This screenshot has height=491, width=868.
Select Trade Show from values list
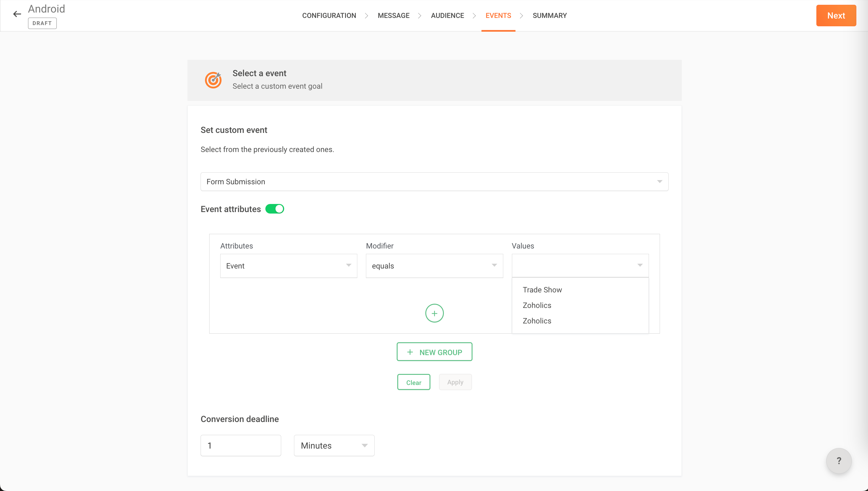(542, 290)
